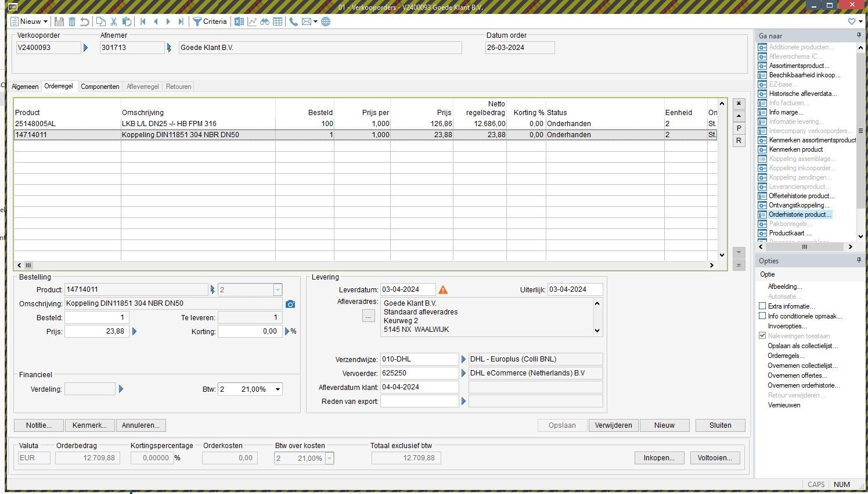The width and height of the screenshot is (868, 494).
Task: Toggle Naleveringen toestaan checkbox
Action: [762, 335]
